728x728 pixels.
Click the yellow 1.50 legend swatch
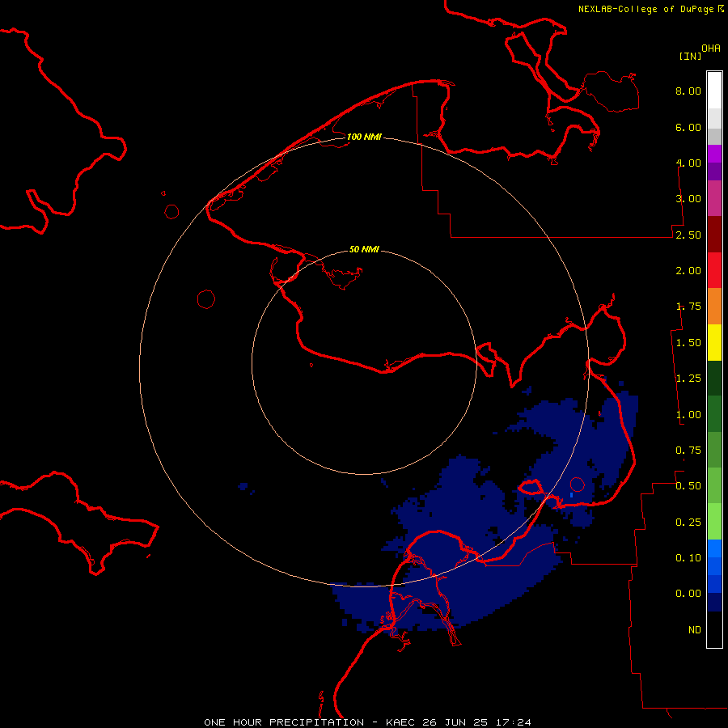(714, 343)
